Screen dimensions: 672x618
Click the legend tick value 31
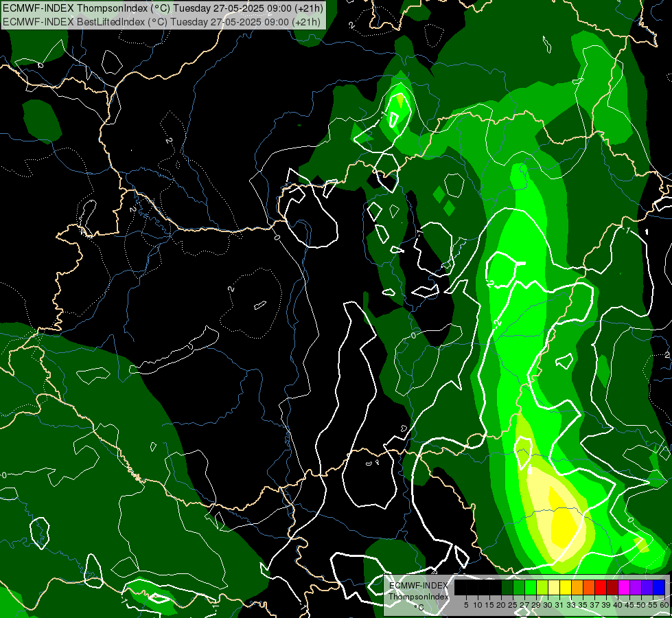(x=559, y=605)
